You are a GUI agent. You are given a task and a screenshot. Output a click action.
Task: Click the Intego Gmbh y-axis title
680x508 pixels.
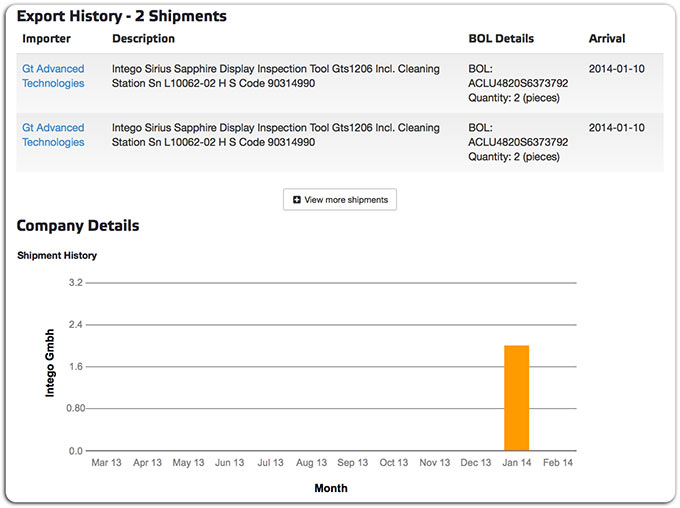[x=50, y=363]
